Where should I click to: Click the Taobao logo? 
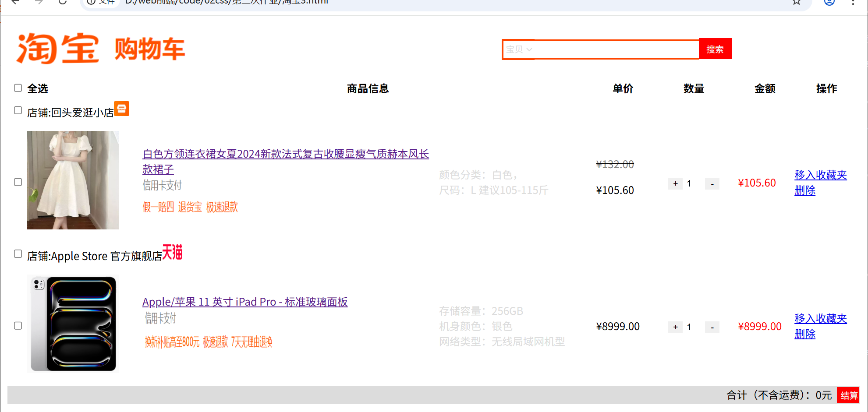click(57, 48)
